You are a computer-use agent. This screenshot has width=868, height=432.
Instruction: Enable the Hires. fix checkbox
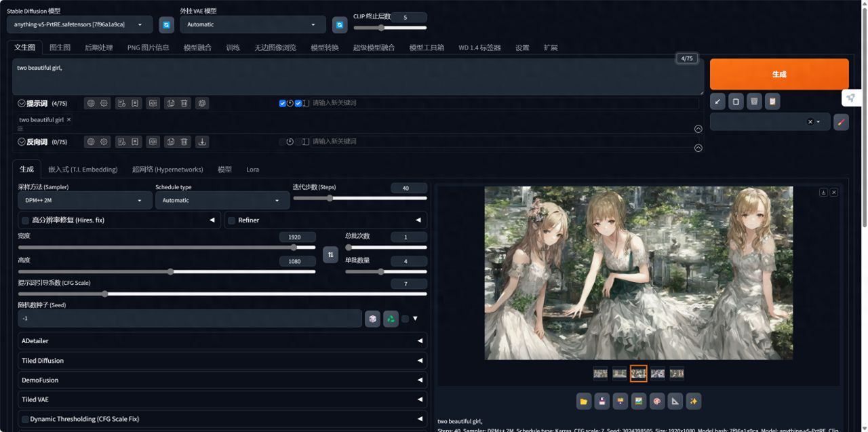tap(26, 220)
